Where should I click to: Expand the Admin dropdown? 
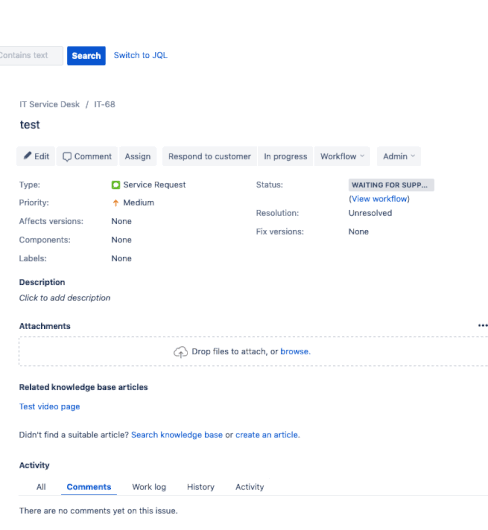[399, 156]
